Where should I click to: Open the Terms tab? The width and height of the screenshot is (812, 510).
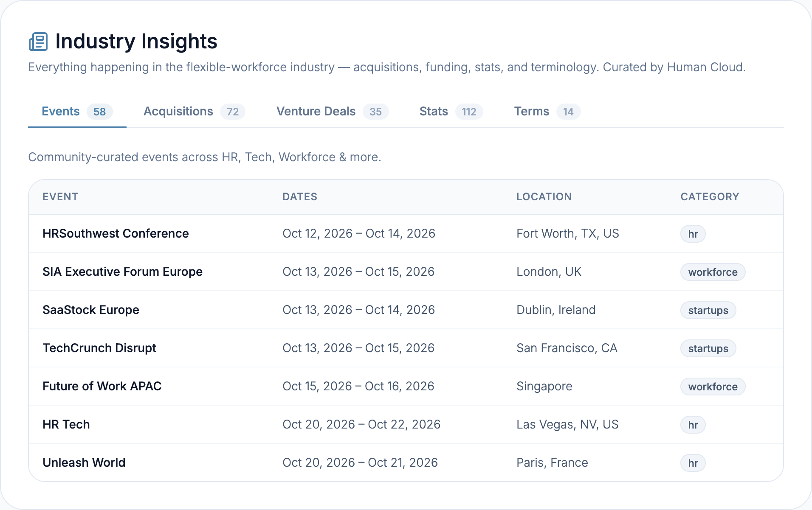coord(547,112)
